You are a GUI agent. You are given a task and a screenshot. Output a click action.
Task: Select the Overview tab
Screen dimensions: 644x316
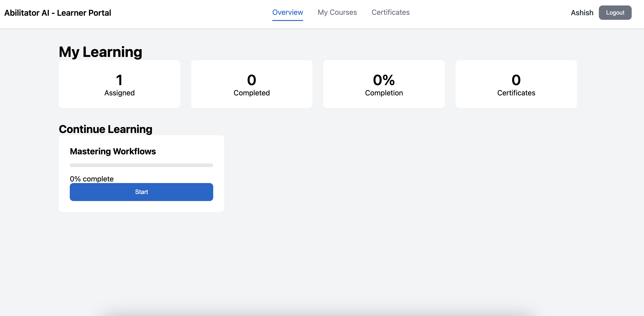(x=288, y=12)
